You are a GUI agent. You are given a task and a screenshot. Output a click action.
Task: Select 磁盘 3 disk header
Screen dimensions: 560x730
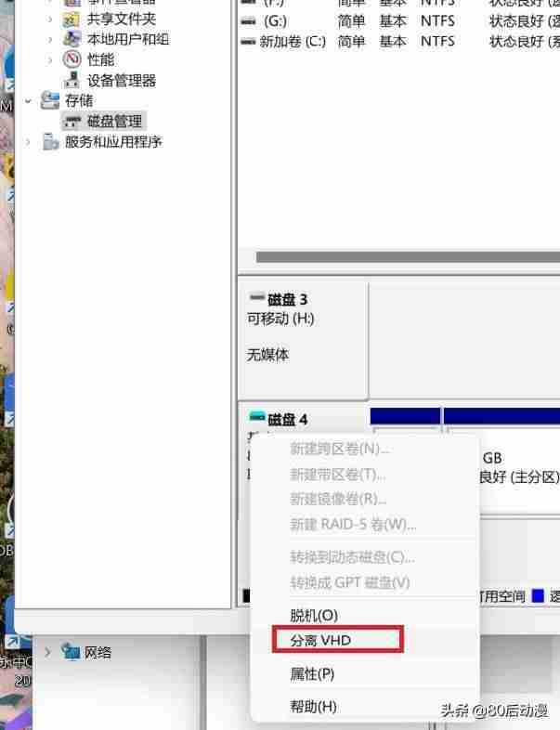tap(303, 339)
